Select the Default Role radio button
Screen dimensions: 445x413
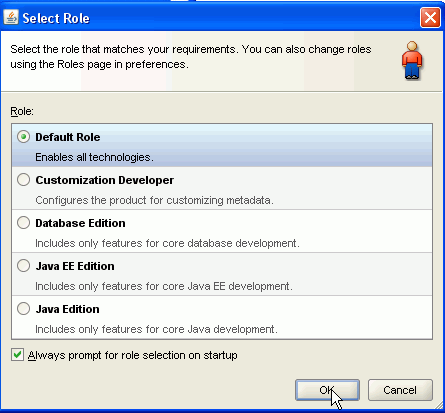24,137
